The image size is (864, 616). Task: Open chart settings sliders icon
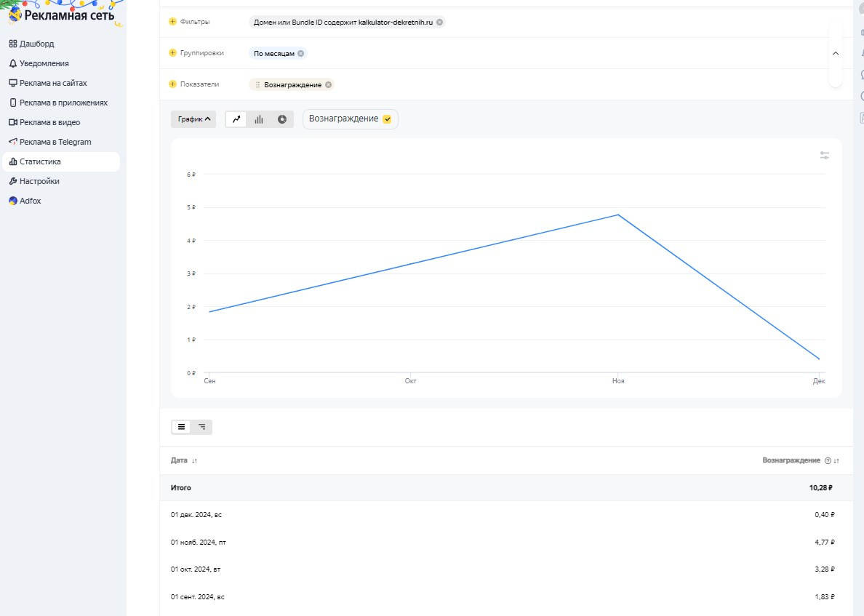point(825,156)
